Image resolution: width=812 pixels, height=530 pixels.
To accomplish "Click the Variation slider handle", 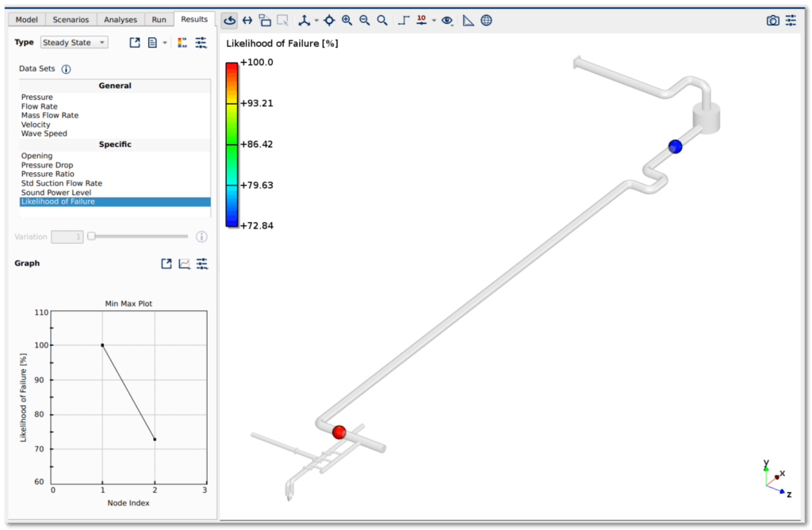I will (92, 236).
